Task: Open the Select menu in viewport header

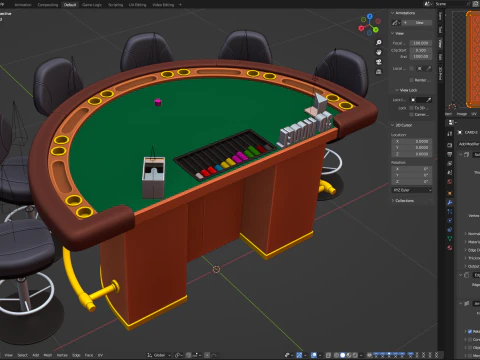Action: pyautogui.click(x=22, y=355)
